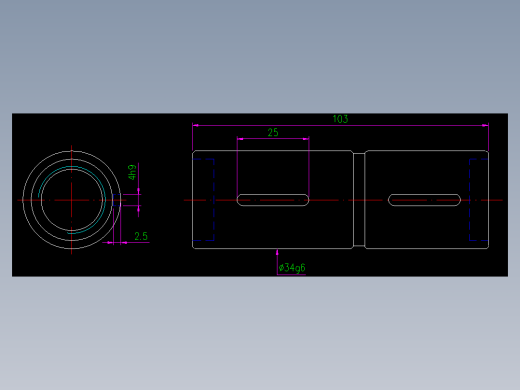
Task: Select the right keyway slot in side view
Action: 424,200
